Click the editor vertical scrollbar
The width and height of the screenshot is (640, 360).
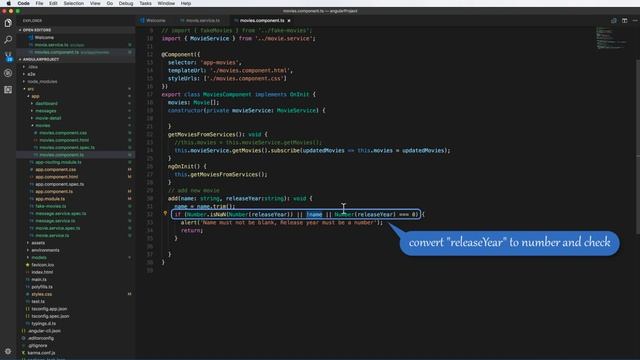point(637,147)
